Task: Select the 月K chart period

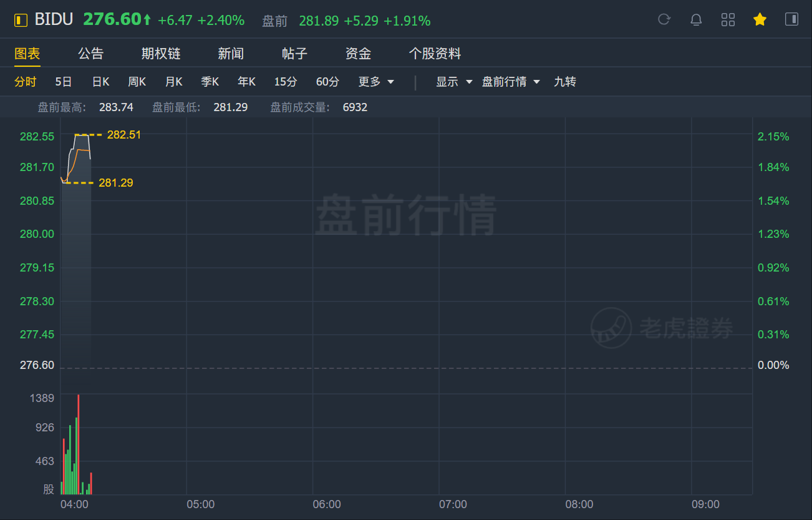Action: 174,82
